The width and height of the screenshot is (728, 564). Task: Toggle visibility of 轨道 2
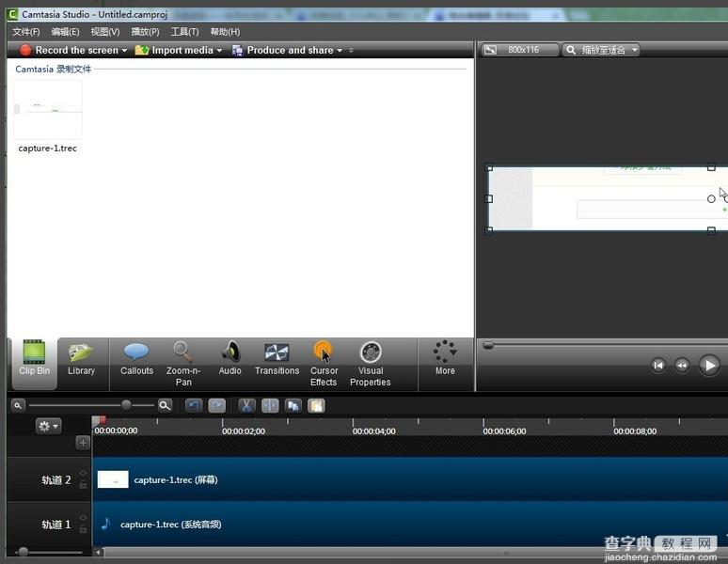[x=83, y=473]
